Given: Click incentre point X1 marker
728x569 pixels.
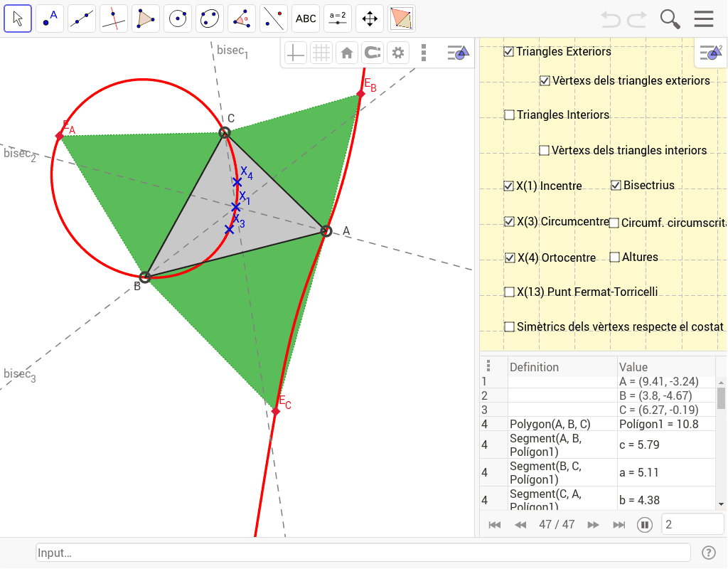Looking at the screenshot, I should [236, 207].
